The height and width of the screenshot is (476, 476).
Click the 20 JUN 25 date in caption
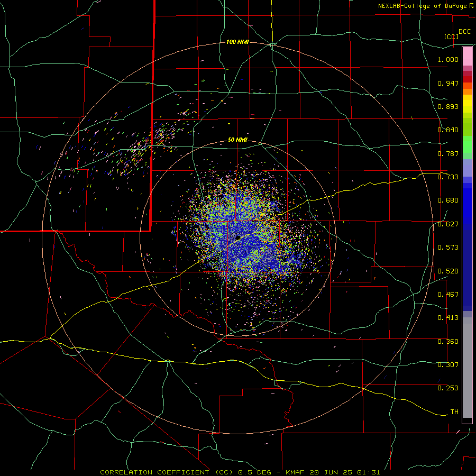(x=331, y=472)
